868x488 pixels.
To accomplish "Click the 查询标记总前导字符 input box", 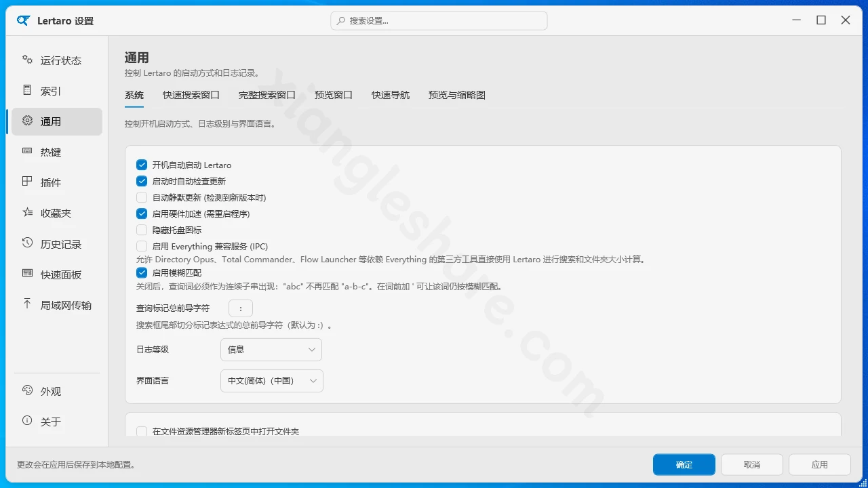I will pyautogui.click(x=241, y=308).
